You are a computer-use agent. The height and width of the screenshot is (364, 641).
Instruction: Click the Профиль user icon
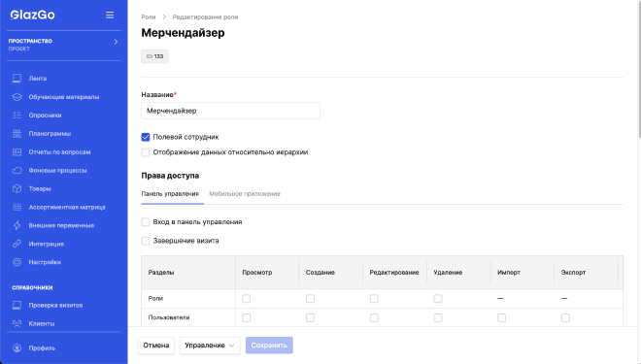[17, 348]
